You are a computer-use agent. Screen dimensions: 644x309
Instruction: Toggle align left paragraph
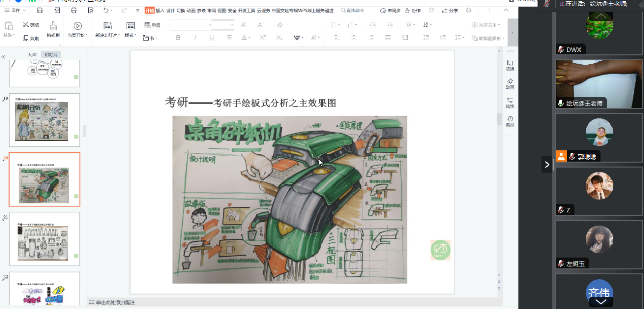[337, 38]
